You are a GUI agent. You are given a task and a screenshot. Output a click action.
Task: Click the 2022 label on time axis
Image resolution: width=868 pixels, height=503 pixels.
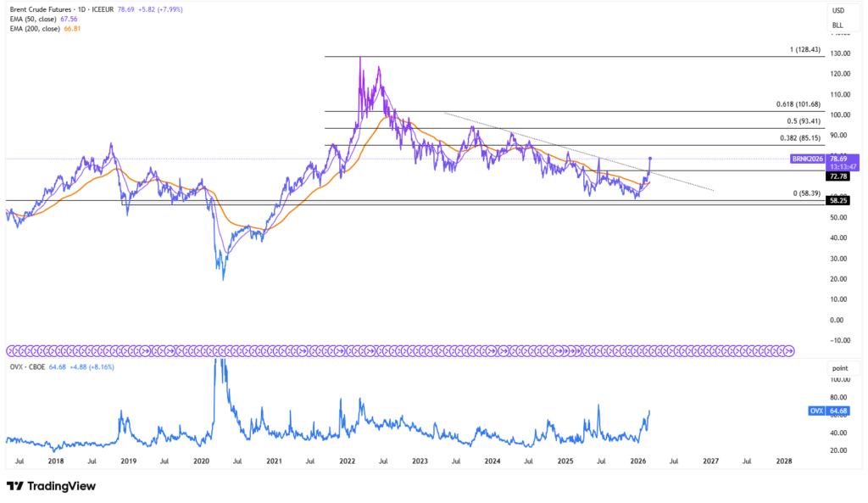[x=347, y=461]
